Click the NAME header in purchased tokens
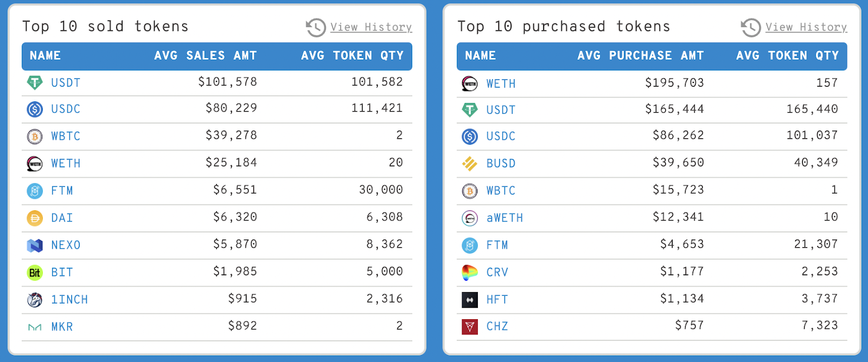This screenshot has height=362, width=868. (480, 56)
